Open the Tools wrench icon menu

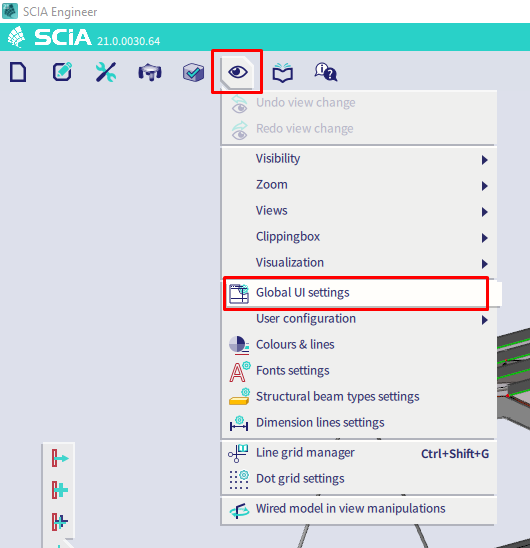pos(106,72)
